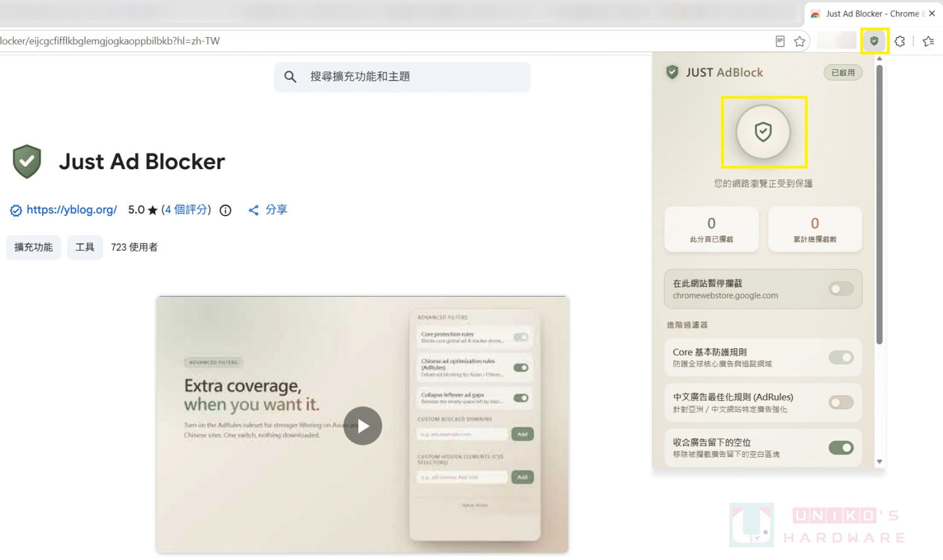Open the Extensions puzzle icon

(x=900, y=41)
